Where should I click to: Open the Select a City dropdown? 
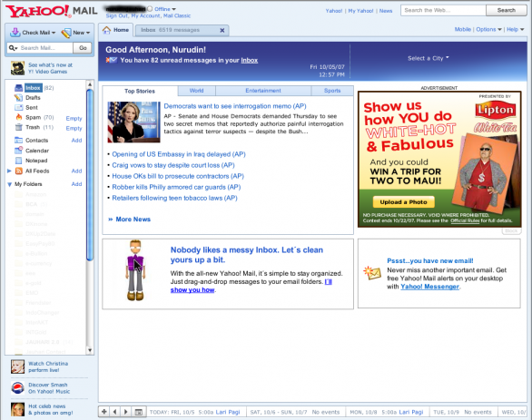point(429,58)
